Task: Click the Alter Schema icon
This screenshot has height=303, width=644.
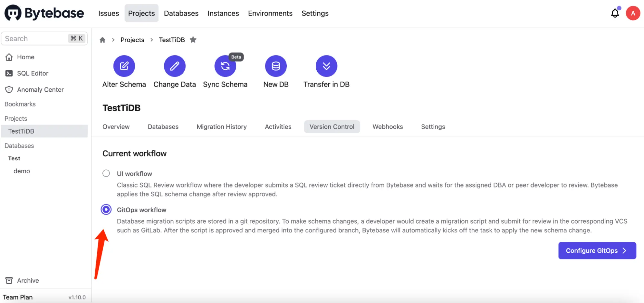Action: click(x=124, y=66)
